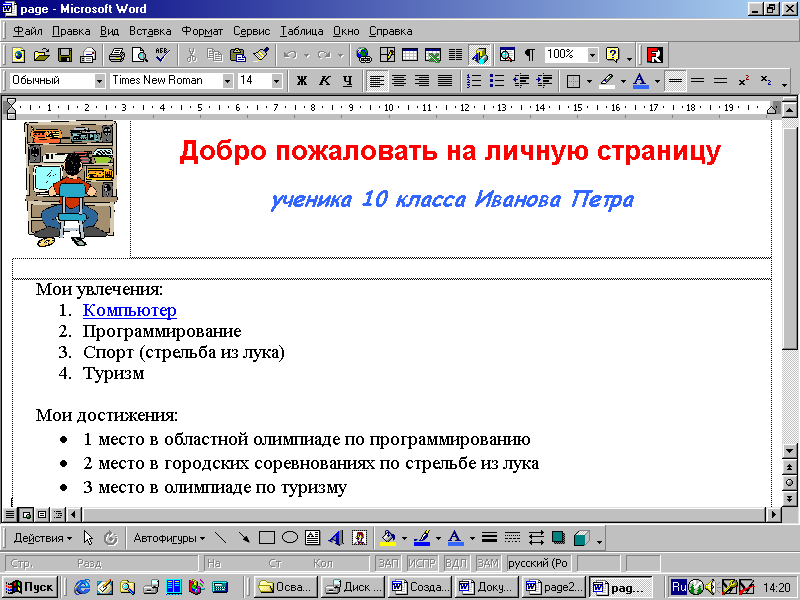
Task: Open the Автофигуры menu
Action: pyautogui.click(x=169, y=538)
